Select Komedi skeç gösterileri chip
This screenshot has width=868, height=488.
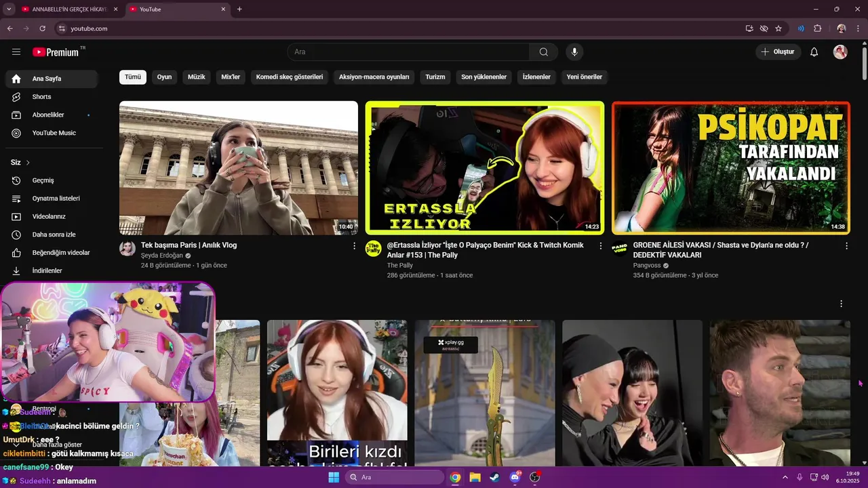point(290,77)
